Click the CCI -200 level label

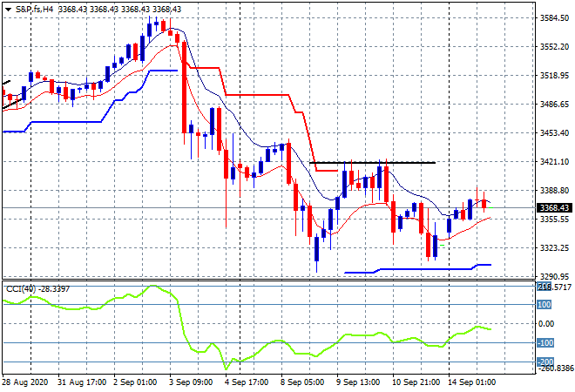[545, 362]
